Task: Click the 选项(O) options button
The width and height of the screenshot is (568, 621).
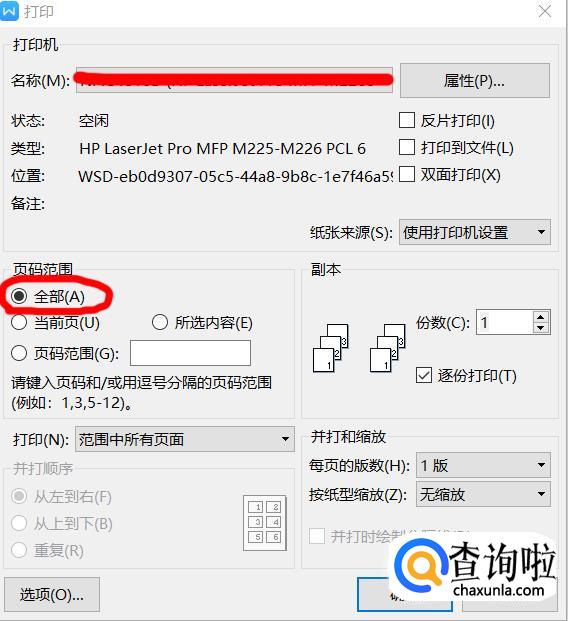Action: 52,594
